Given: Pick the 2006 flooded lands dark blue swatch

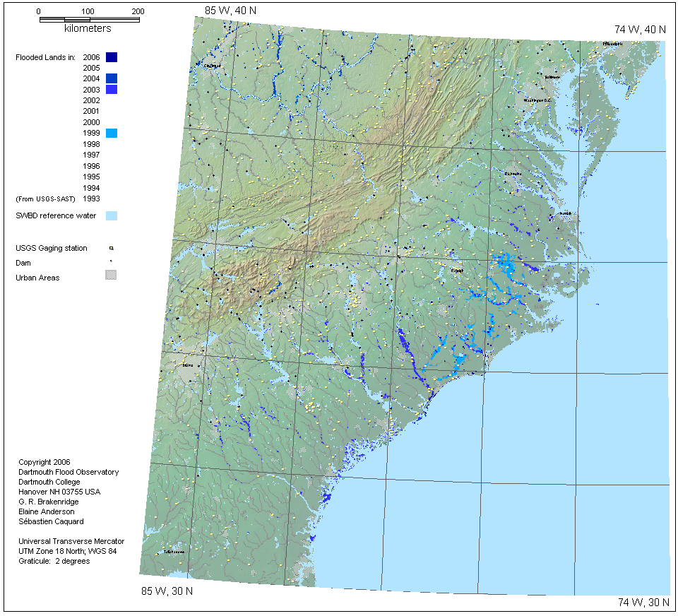Looking at the screenshot, I should point(111,57).
